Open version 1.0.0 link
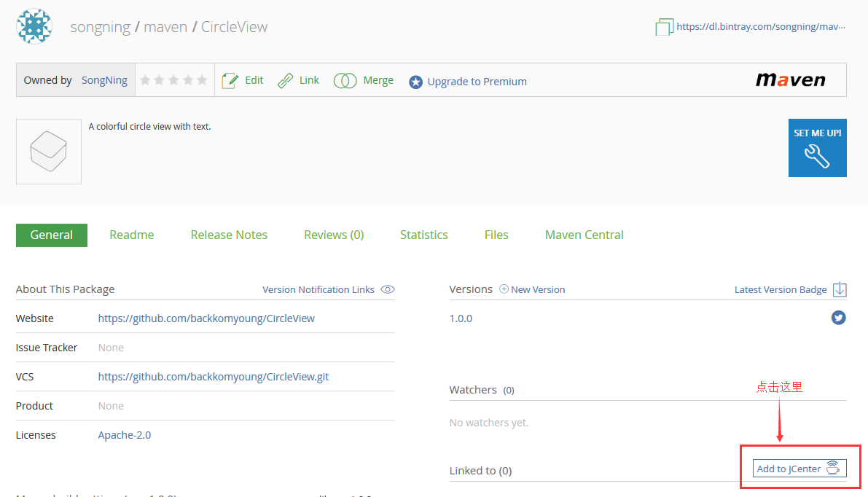The height and width of the screenshot is (497, 868). pos(461,318)
